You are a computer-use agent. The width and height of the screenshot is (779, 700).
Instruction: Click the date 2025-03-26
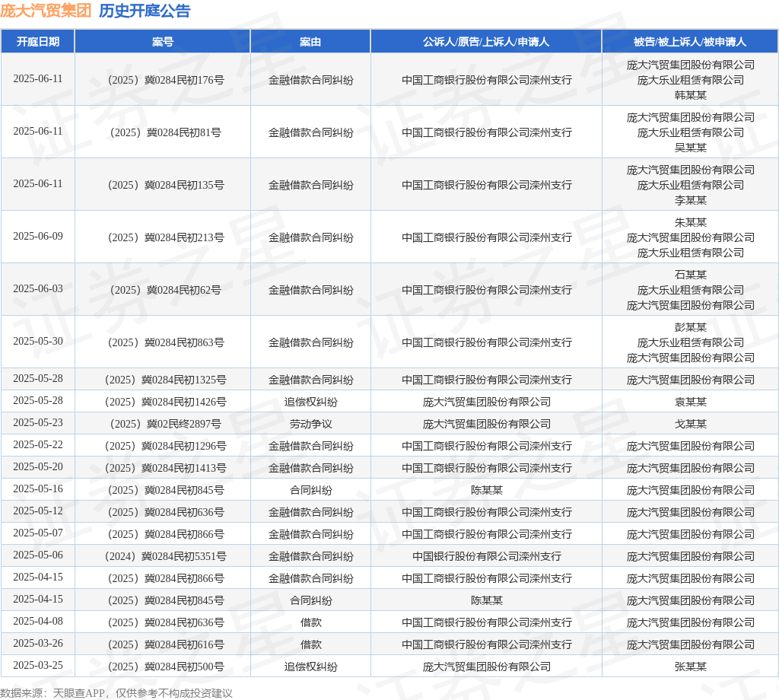coord(38,644)
